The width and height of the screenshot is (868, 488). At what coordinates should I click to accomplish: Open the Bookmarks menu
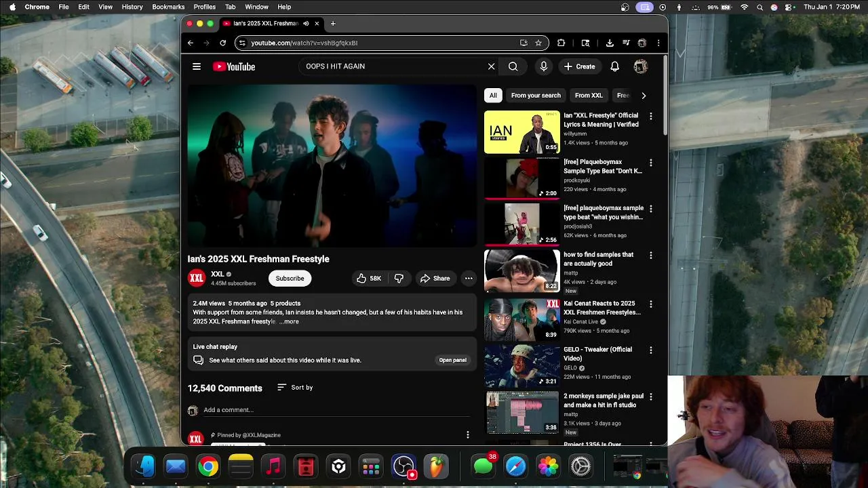[168, 7]
